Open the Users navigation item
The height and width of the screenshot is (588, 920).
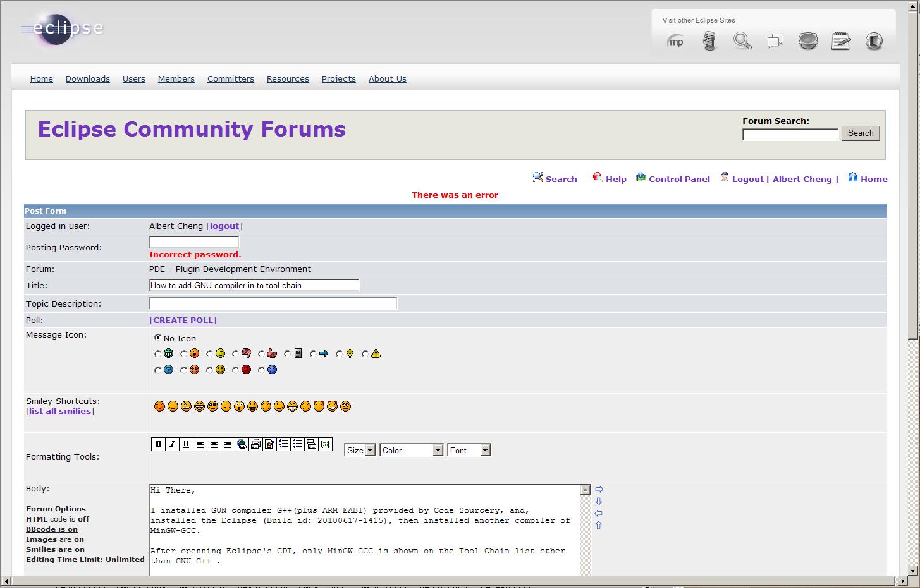click(134, 79)
